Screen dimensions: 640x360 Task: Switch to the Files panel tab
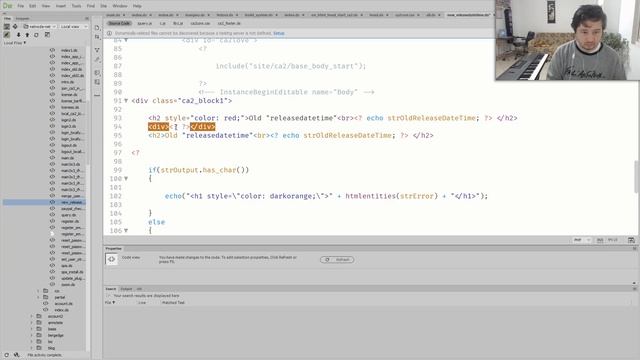coord(7,18)
